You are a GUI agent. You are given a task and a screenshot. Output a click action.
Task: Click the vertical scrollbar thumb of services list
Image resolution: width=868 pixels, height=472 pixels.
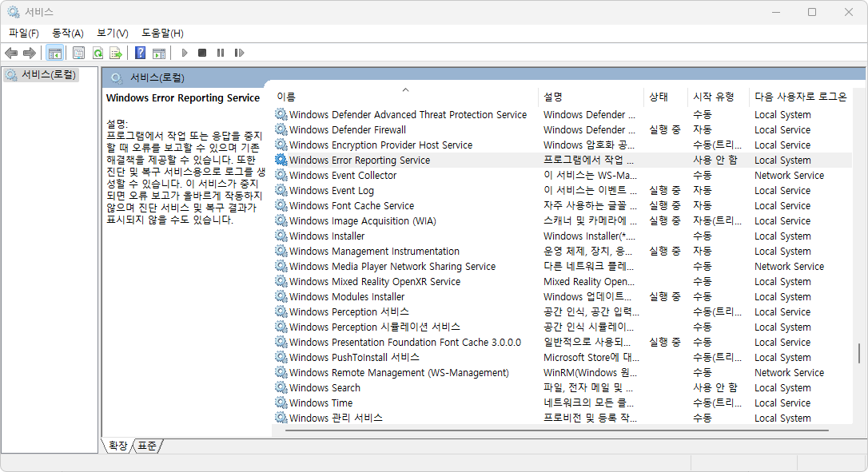pos(859,353)
